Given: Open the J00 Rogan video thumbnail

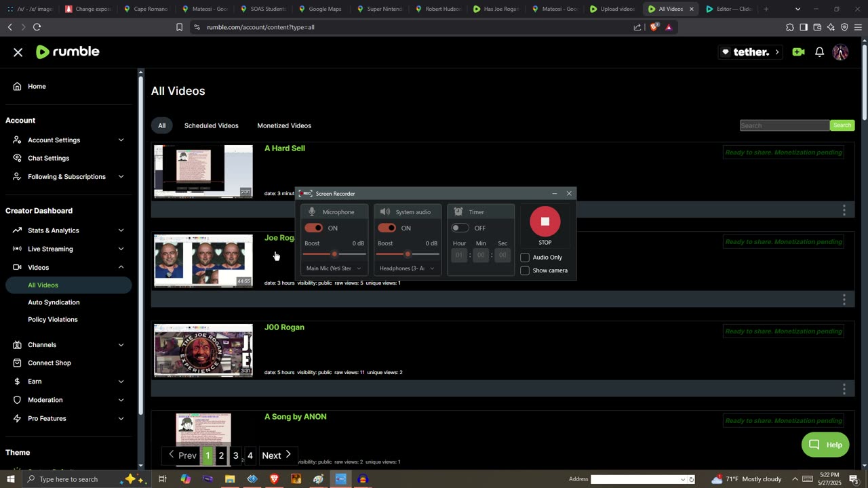Looking at the screenshot, I should point(203,350).
